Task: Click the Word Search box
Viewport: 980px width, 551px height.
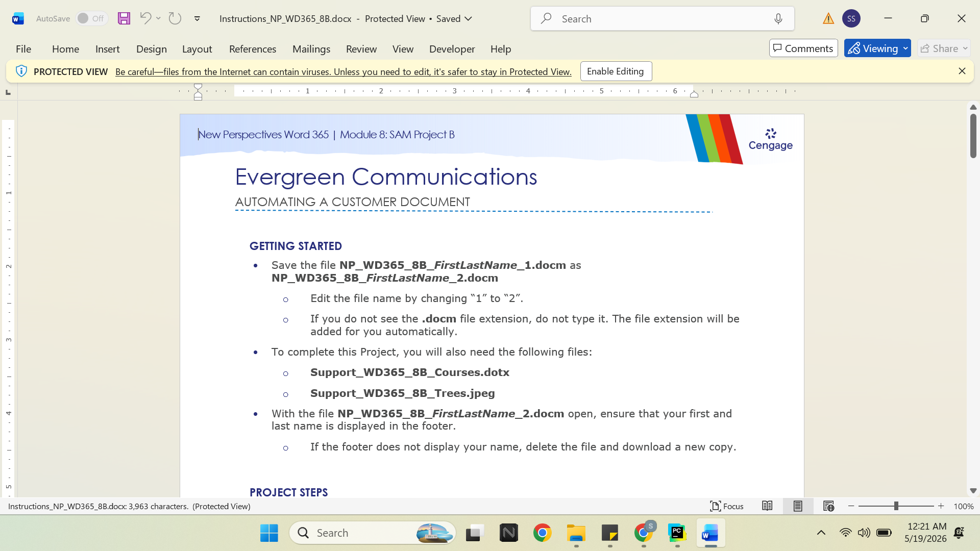Action: [x=662, y=19]
